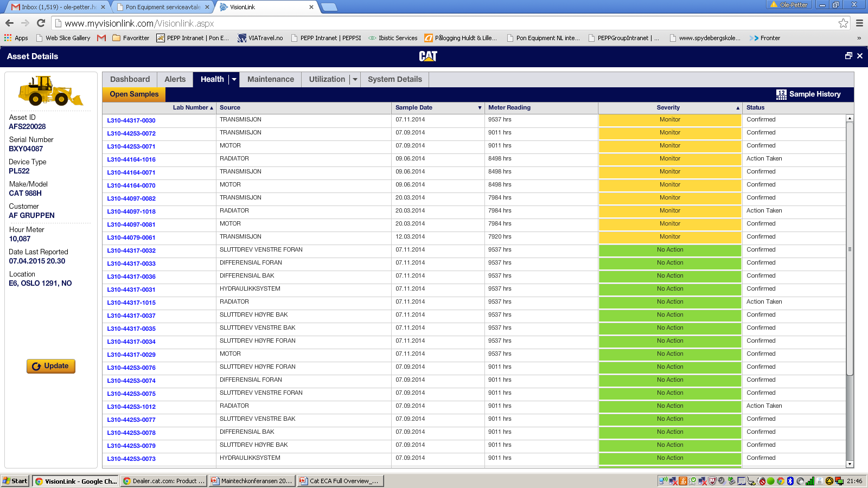Open lab sample L310-44164-1016
Screen dimensions: 868x488
pos(131,159)
